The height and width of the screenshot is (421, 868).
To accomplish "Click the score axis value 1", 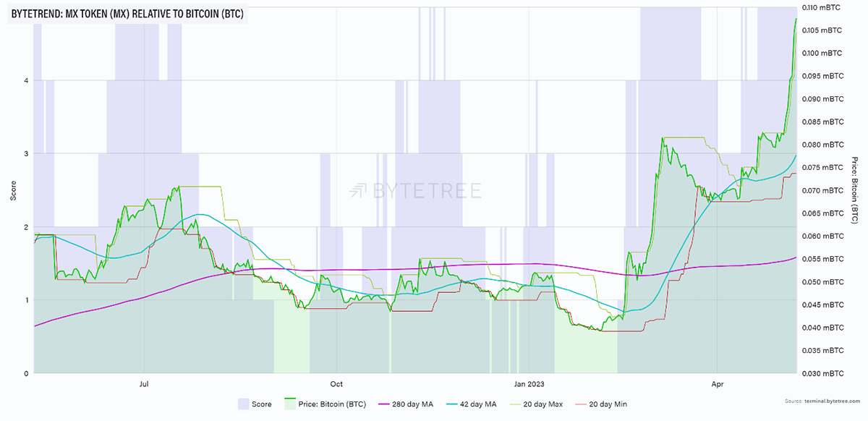I will [26, 300].
